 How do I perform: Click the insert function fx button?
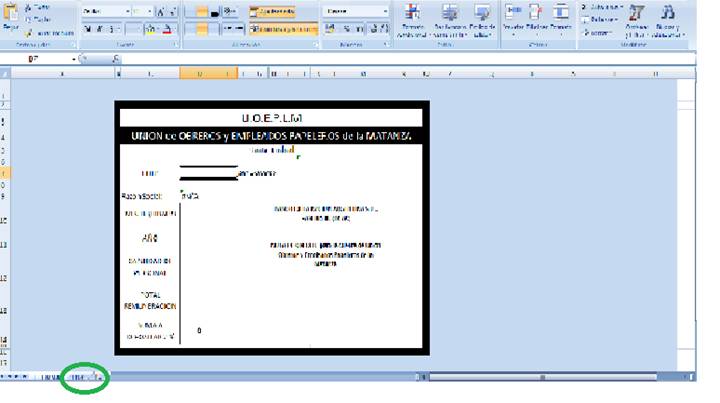115,59
